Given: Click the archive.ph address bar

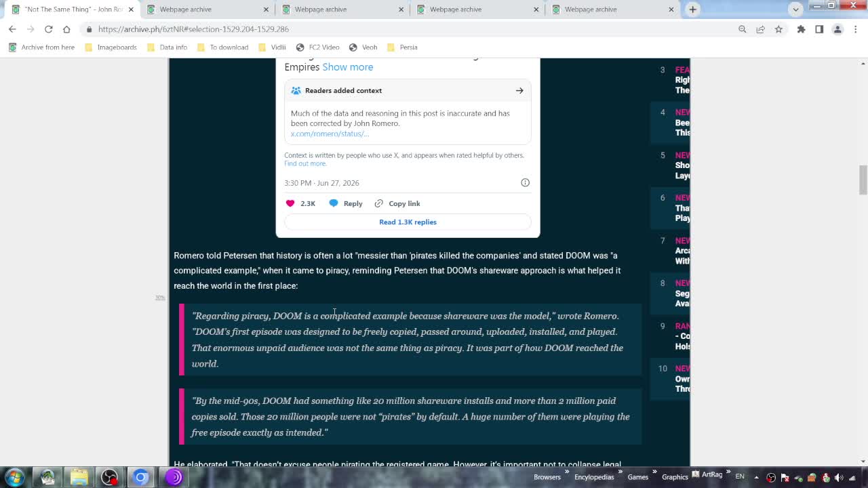Looking at the screenshot, I should tap(407, 29).
